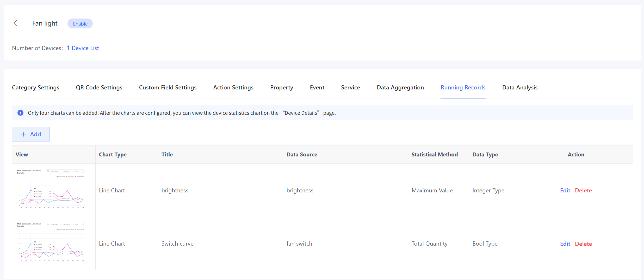Open the Device List link
The height and width of the screenshot is (280, 644).
point(85,48)
